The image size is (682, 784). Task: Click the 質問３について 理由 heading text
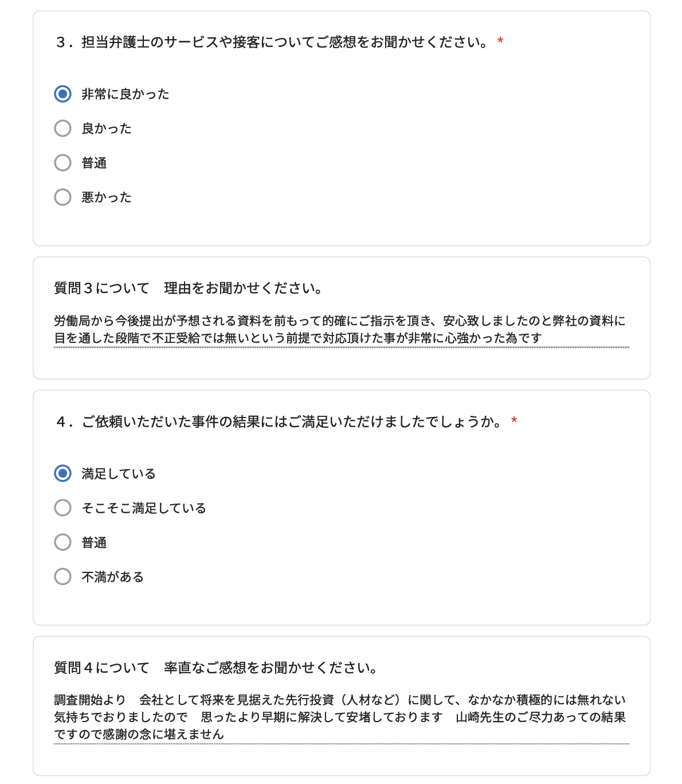coord(189,288)
